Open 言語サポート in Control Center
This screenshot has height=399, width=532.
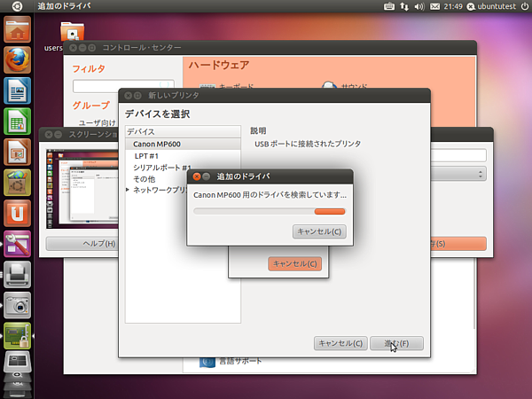coord(231,361)
